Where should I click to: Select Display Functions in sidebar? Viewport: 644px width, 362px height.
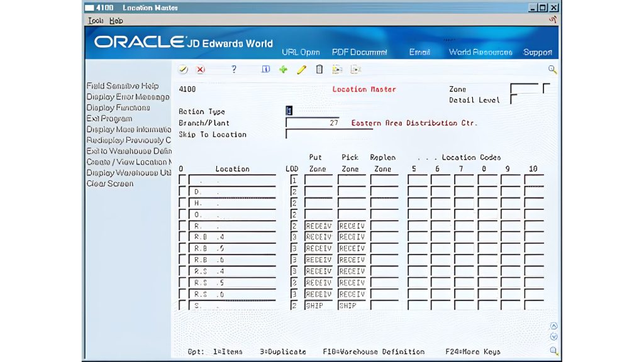click(x=118, y=107)
